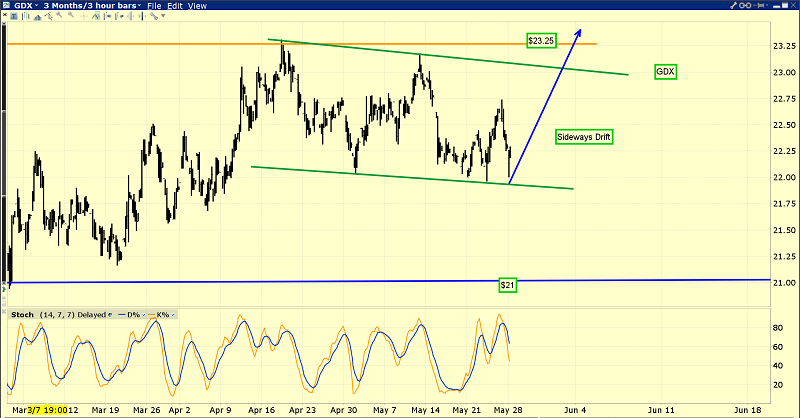Click the expand horizontal bars icon
This screenshot has width=800, height=418.
(142, 16)
